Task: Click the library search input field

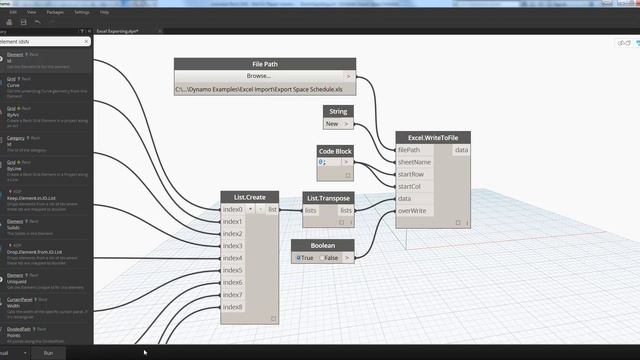Action: click(x=41, y=42)
